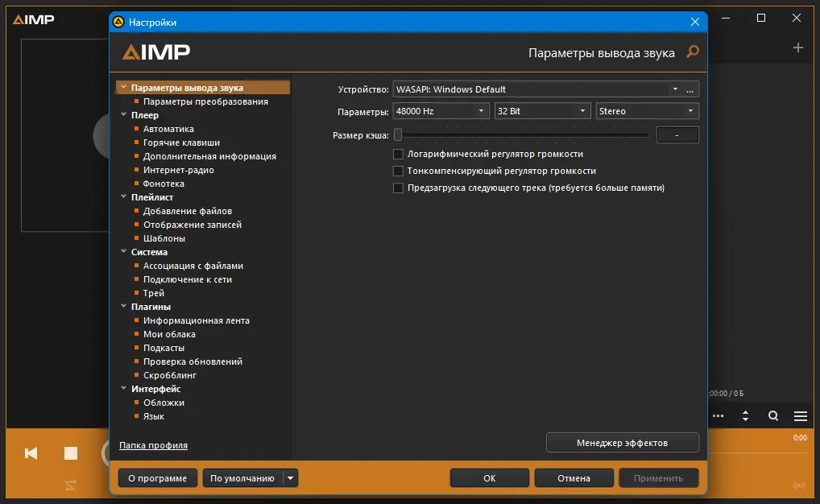Open Дополнительная информация settings page
The image size is (820, 504).
pyautogui.click(x=209, y=156)
